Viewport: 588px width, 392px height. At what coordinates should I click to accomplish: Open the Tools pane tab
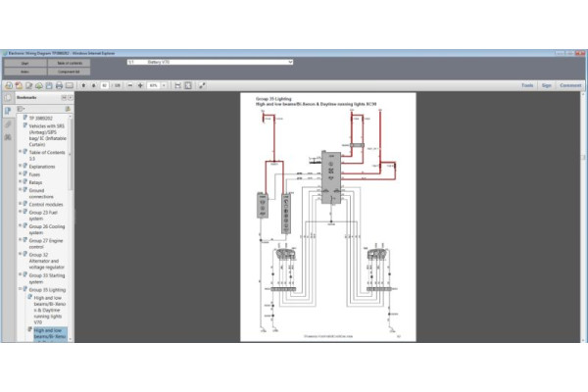[x=527, y=85]
